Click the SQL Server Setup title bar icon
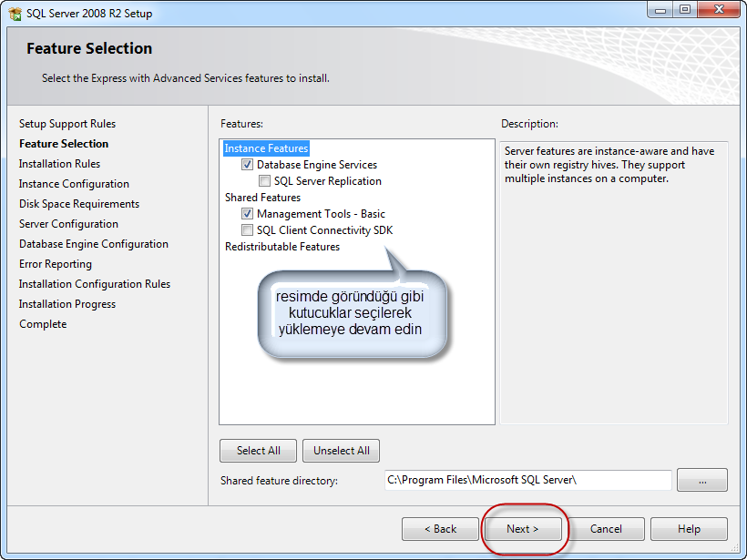Viewport: 747px width, 560px height. 15,13
